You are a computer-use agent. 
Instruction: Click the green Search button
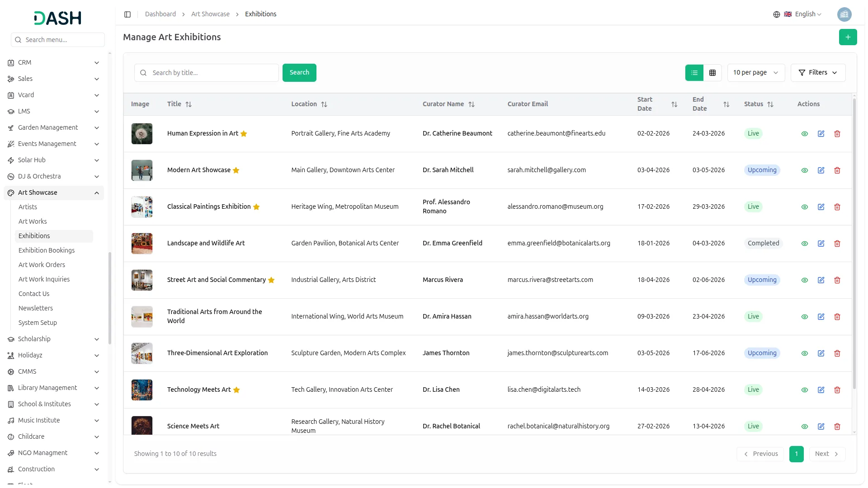click(x=299, y=73)
